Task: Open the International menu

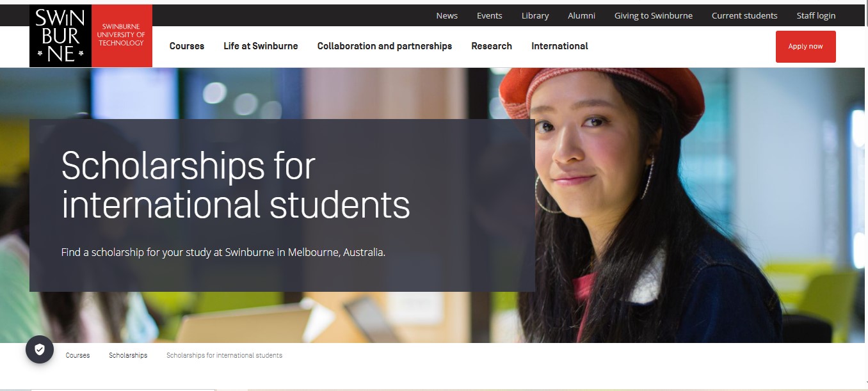Action: (x=559, y=45)
